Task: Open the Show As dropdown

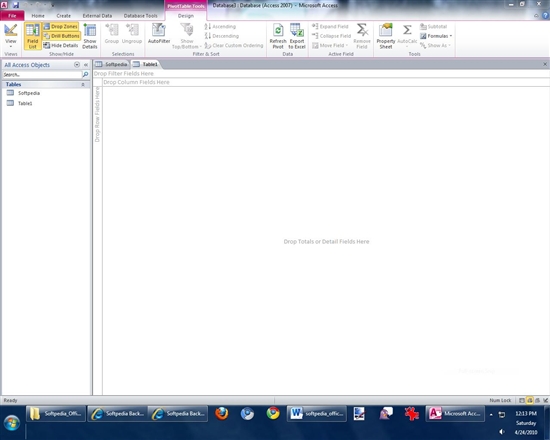Action: (x=435, y=45)
